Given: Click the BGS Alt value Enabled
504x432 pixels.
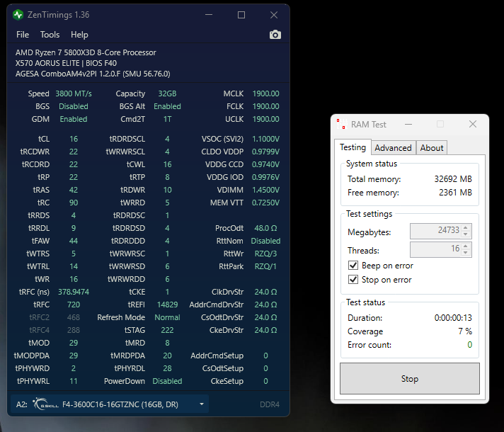Looking at the screenshot, I should tap(167, 106).
